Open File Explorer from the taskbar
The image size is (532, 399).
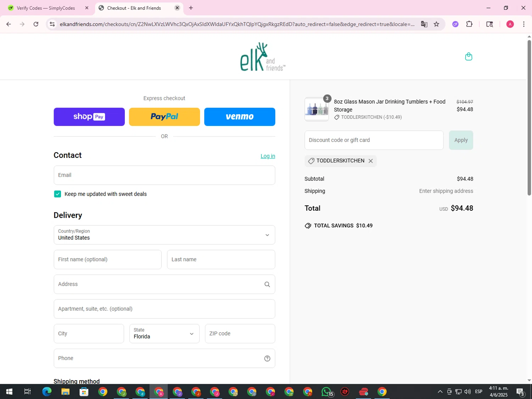pos(65,392)
